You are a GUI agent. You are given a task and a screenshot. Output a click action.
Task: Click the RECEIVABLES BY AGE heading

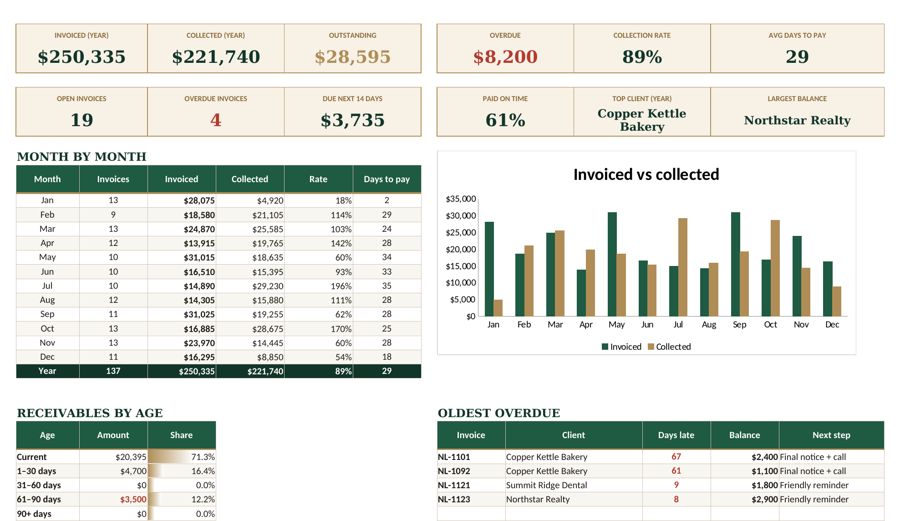click(x=90, y=413)
